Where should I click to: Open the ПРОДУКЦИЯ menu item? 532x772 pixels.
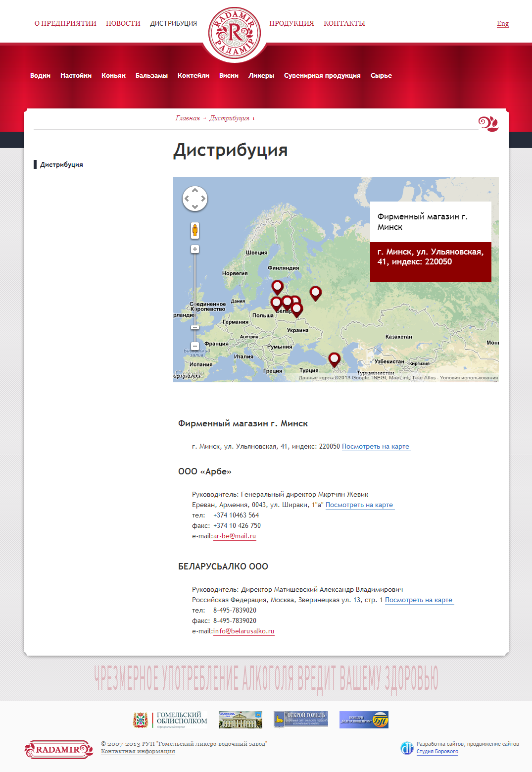(x=291, y=23)
